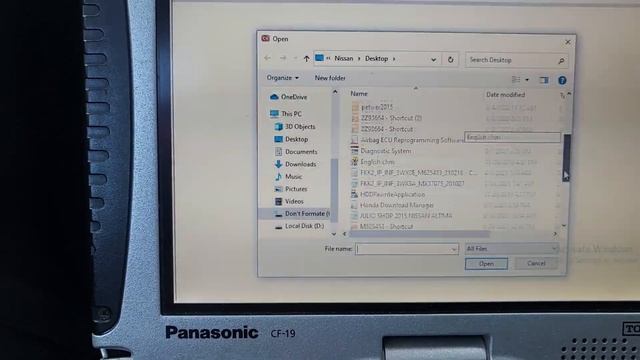This screenshot has height=360, width=640.
Task: Expand the address bar history dropdown
Action: (x=433, y=60)
